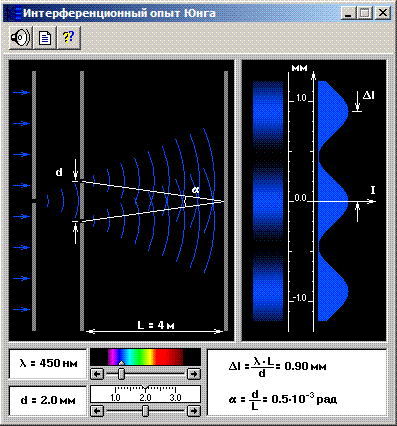Click the Δl = 0.90 мм formula
Viewport: 397px width, 426px height.
click(x=278, y=367)
